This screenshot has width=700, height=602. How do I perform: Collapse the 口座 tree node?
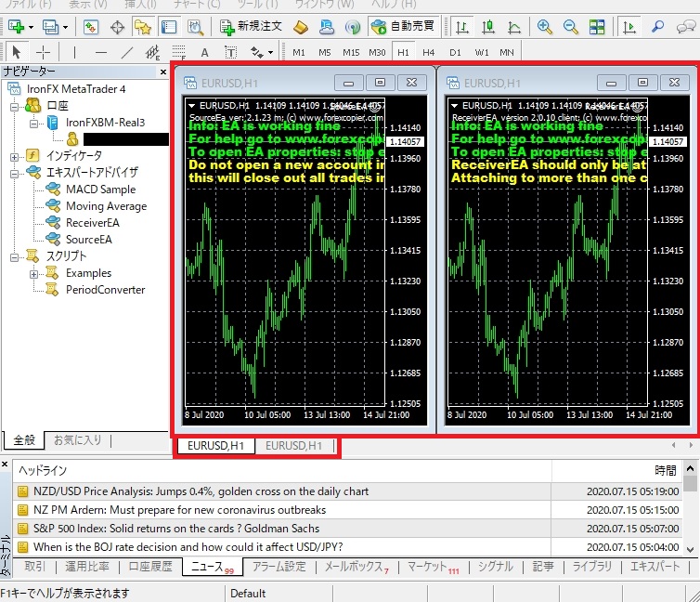[x=14, y=107]
